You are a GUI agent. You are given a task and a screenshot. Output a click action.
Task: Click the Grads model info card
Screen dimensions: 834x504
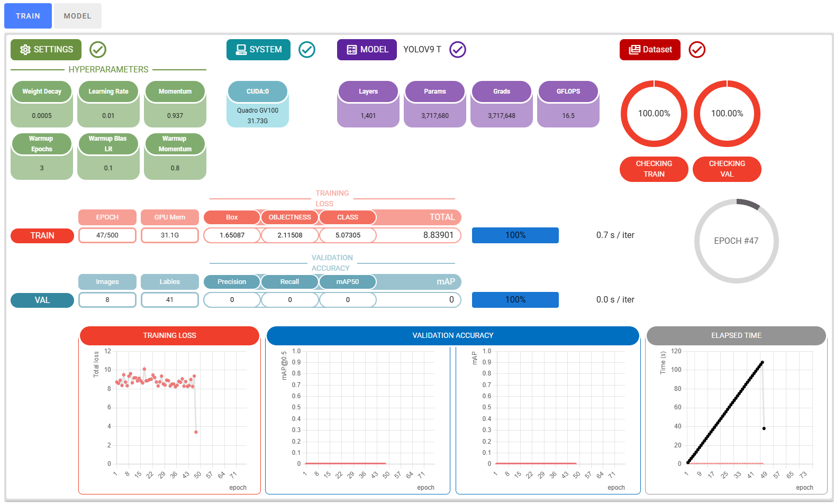502,104
